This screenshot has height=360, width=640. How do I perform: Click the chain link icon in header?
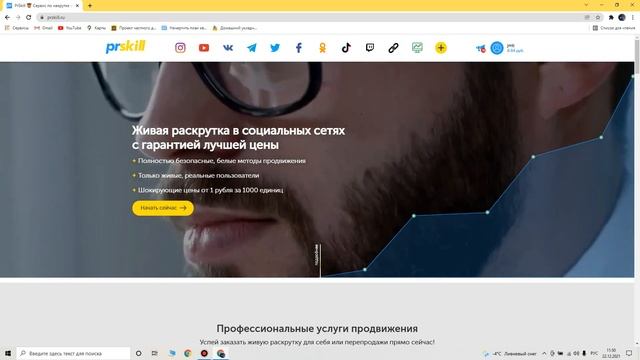point(393,48)
